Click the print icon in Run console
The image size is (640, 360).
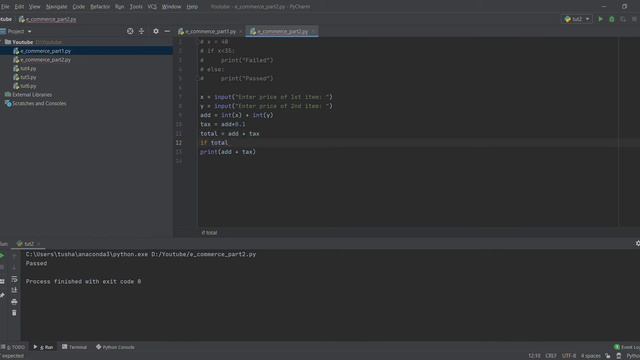tap(14, 302)
